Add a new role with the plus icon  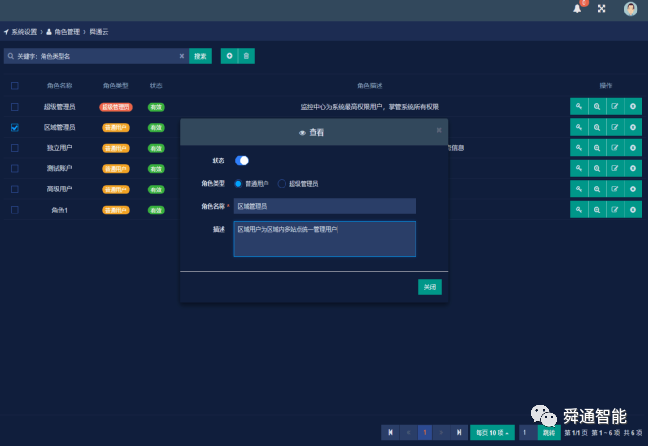point(229,56)
